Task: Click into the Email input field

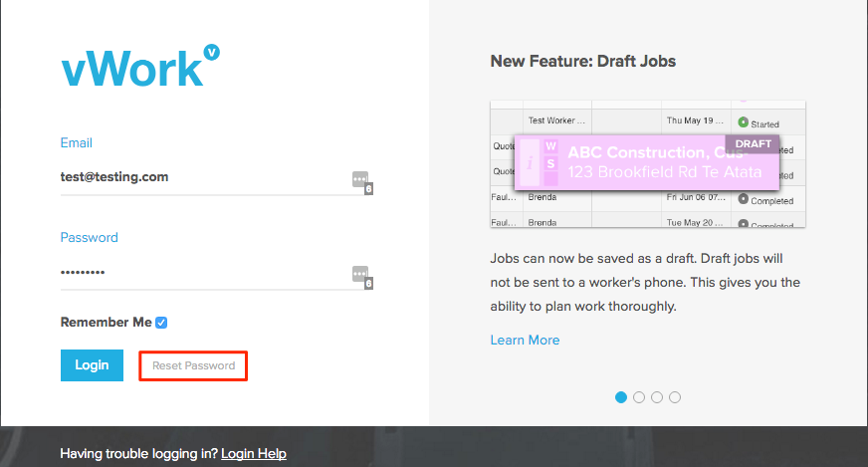Action: [x=216, y=178]
